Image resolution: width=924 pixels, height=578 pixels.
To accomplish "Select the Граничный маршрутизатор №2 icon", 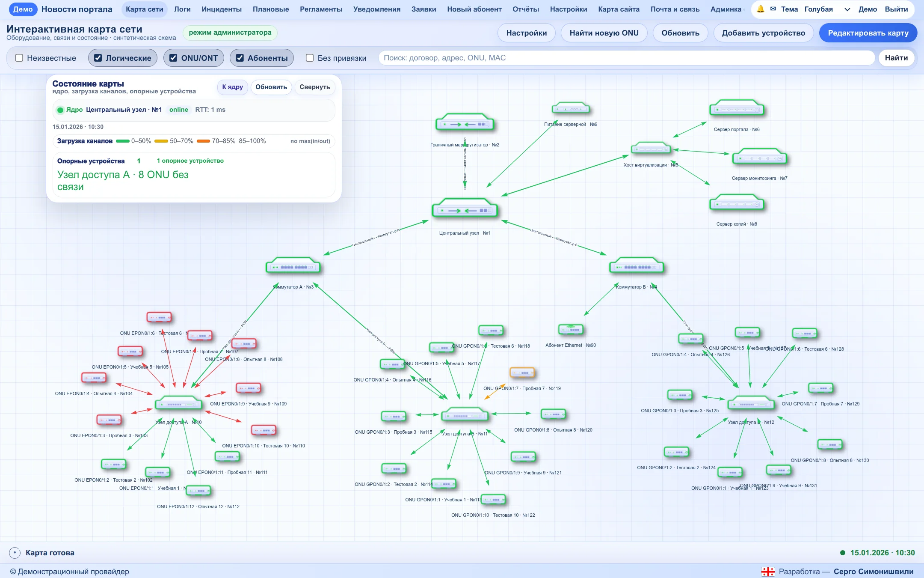I will click(465, 123).
